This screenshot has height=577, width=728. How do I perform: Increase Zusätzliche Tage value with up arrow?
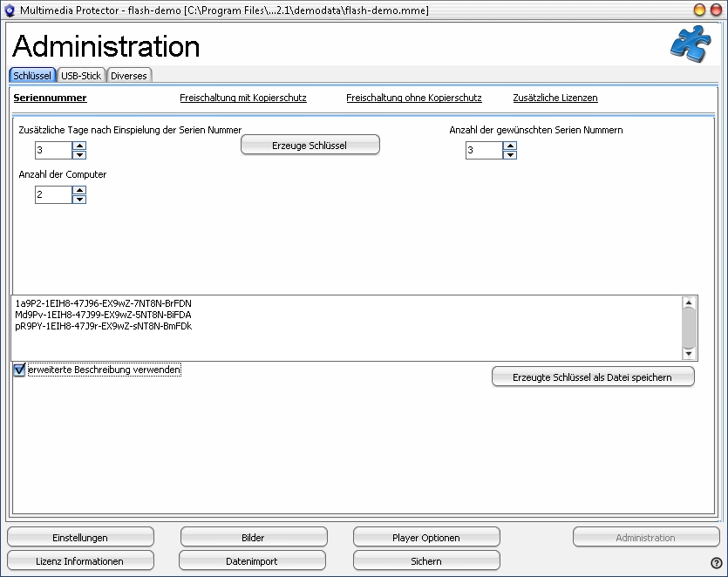coord(79,146)
